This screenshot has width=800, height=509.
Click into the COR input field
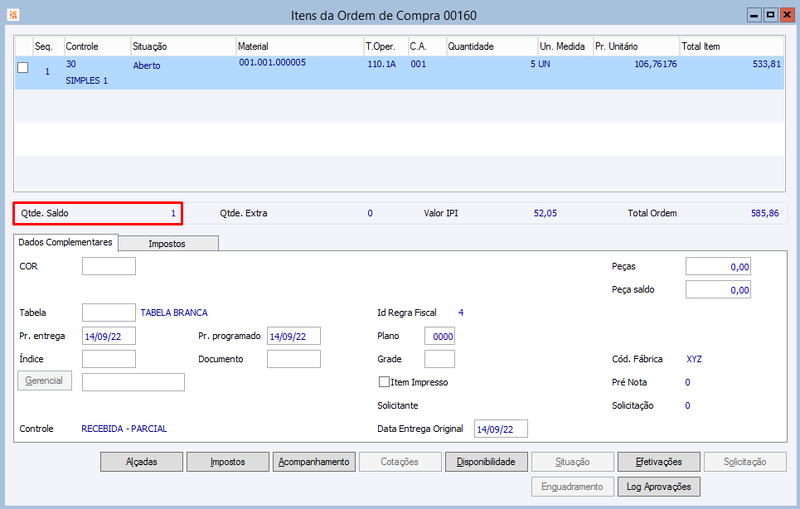109,266
